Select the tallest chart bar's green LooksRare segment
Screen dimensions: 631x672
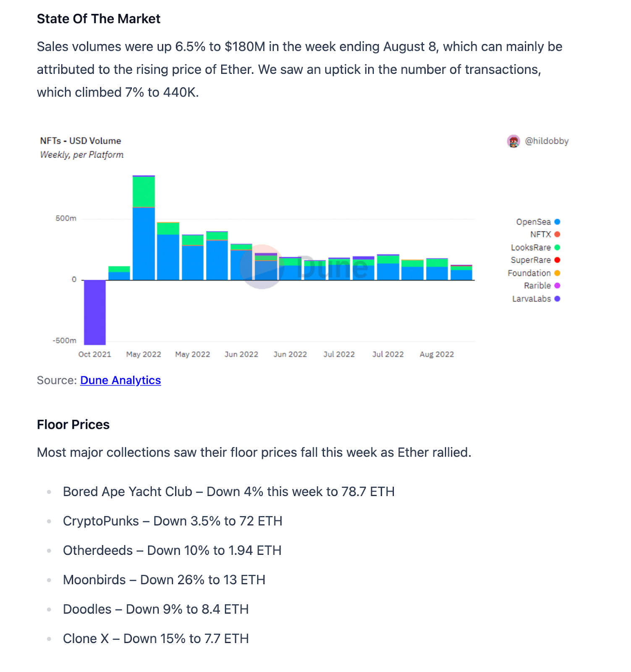(x=144, y=192)
